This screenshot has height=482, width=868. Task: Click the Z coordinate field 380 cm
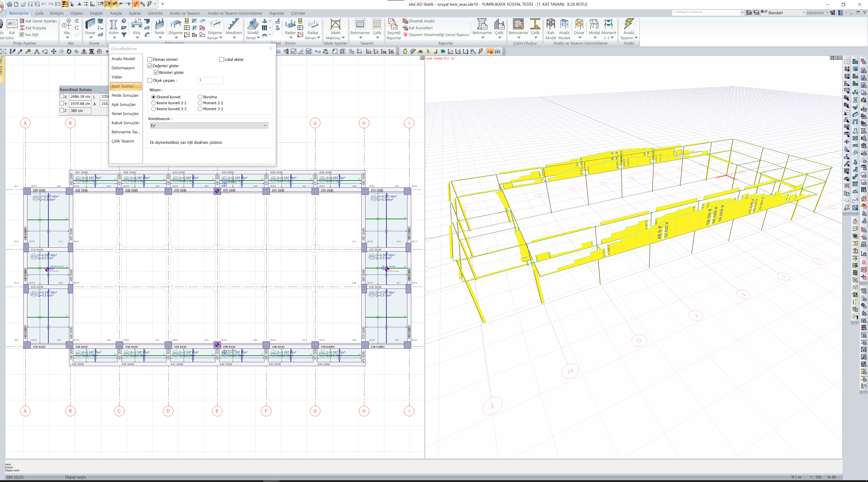(80, 111)
